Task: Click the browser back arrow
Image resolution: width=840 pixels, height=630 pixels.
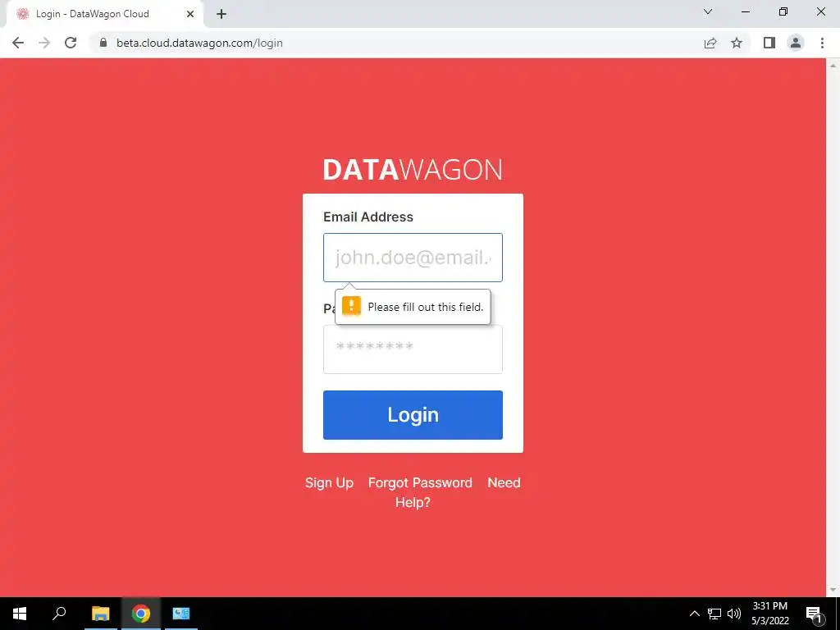Action: point(18,43)
